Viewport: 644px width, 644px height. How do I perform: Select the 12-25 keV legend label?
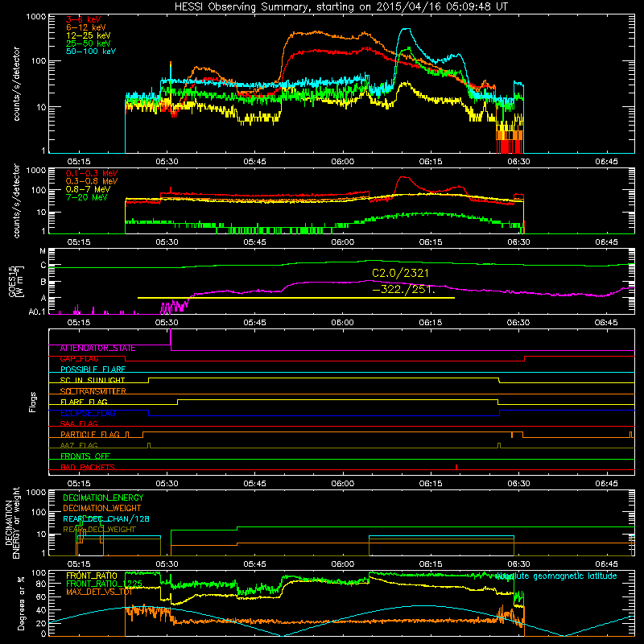(89, 35)
